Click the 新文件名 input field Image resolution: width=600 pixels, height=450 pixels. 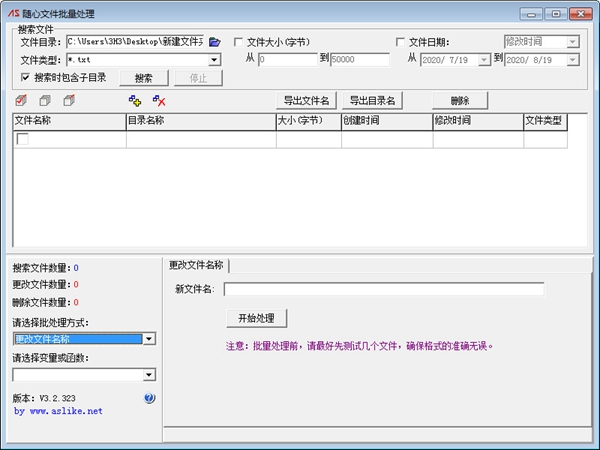pos(383,289)
